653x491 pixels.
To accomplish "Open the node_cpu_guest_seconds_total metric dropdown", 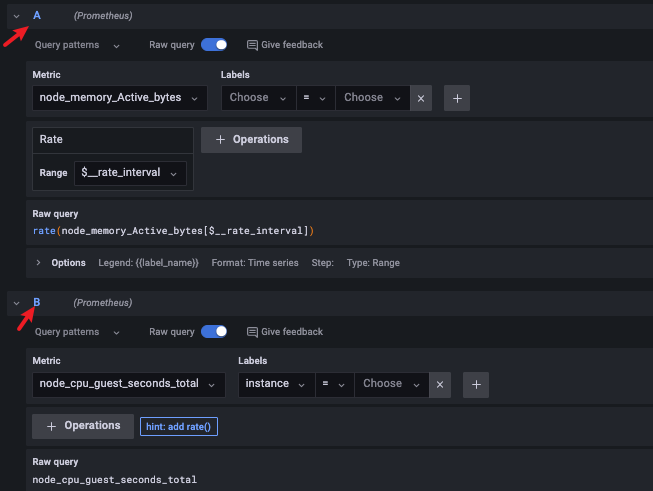I will (129, 384).
